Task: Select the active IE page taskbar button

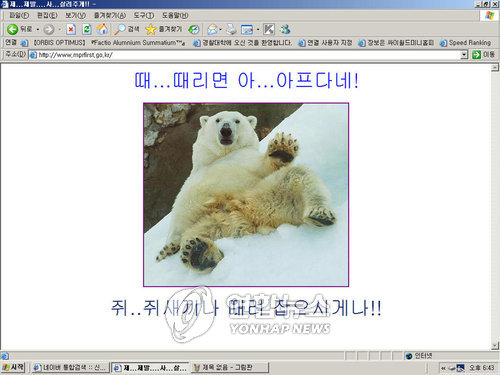Action: point(150,368)
